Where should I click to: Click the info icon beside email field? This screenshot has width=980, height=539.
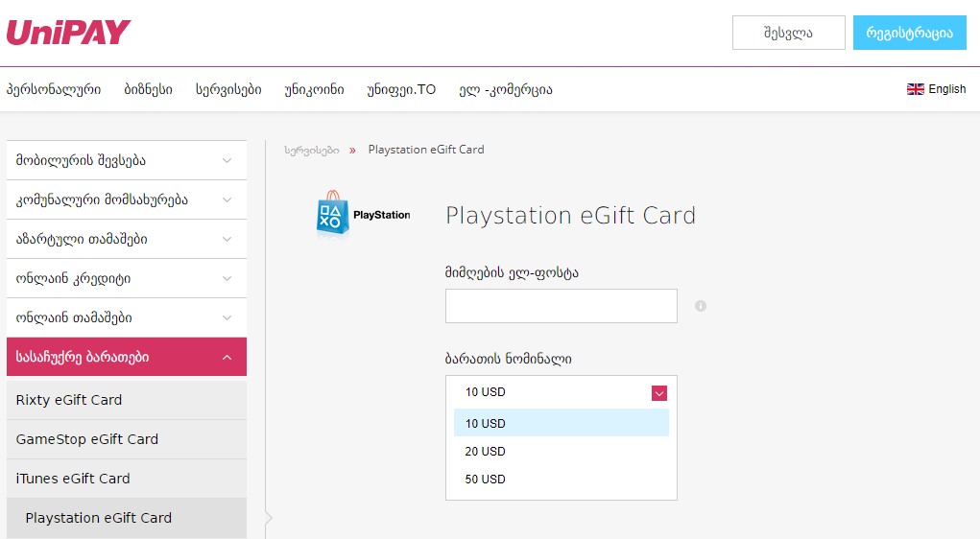701,306
